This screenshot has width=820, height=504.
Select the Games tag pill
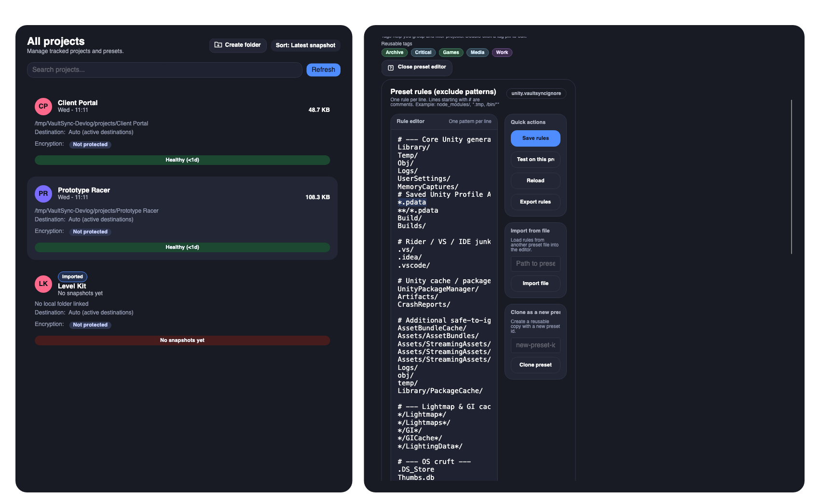point(451,53)
